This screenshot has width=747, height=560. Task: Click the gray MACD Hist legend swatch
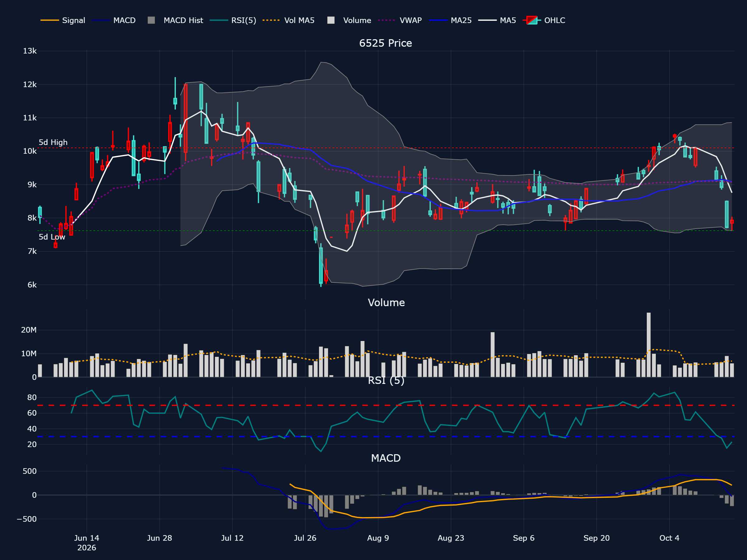point(151,20)
